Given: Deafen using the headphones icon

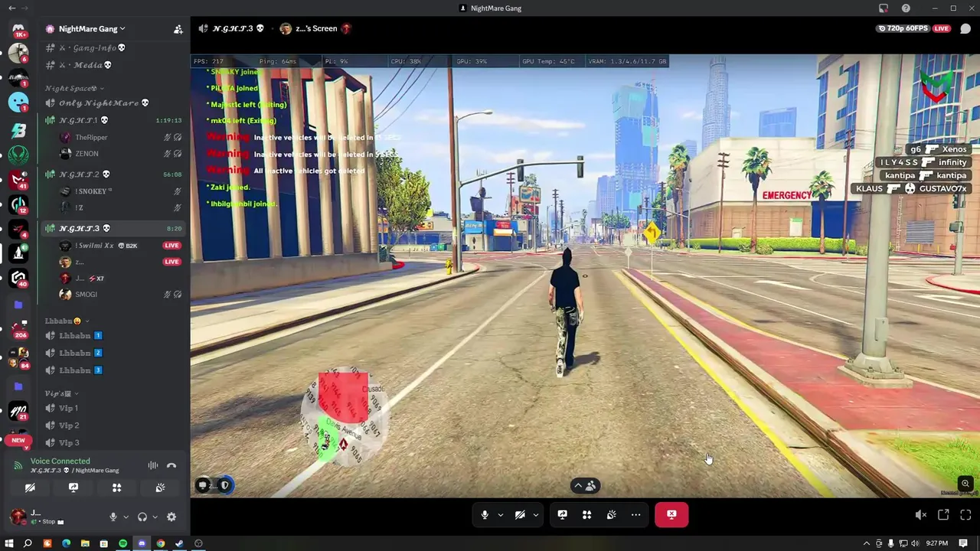Looking at the screenshot, I should 142,517.
